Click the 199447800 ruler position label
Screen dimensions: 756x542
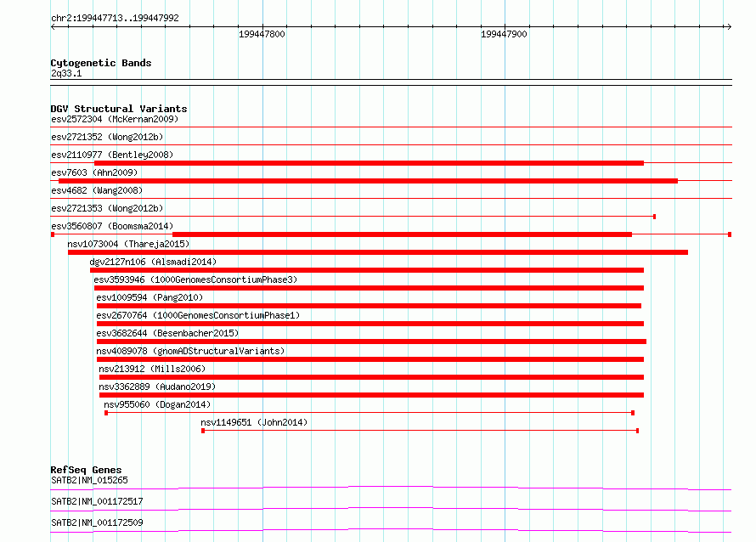[x=262, y=34]
